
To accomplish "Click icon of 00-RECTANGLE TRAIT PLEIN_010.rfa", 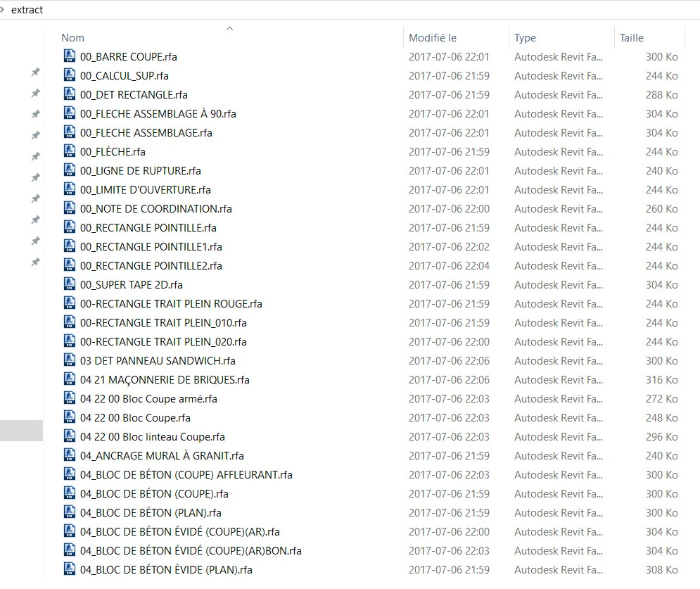I will (70, 322).
